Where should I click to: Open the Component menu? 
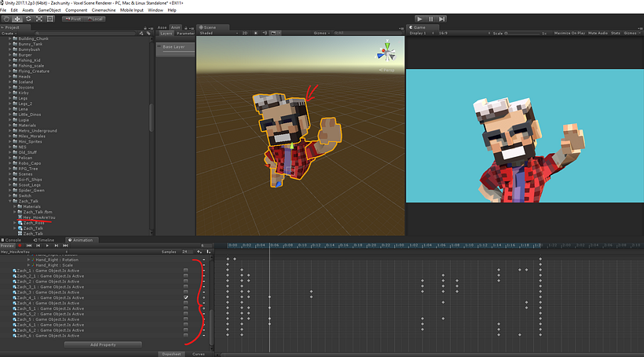[x=76, y=10]
